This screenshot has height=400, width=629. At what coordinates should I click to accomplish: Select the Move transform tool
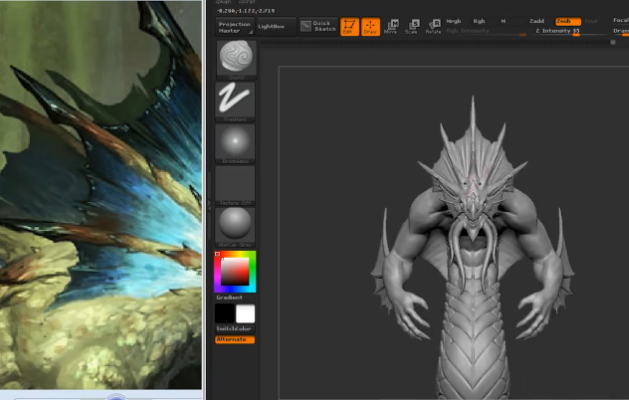click(391, 26)
